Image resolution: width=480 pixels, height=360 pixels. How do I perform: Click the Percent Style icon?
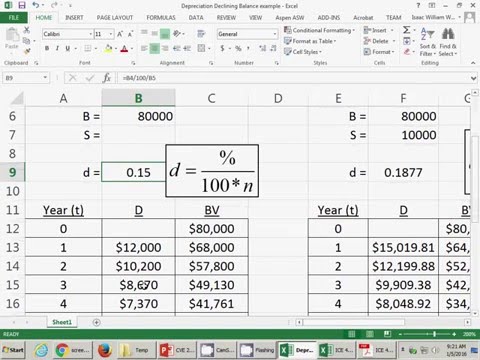(238, 49)
